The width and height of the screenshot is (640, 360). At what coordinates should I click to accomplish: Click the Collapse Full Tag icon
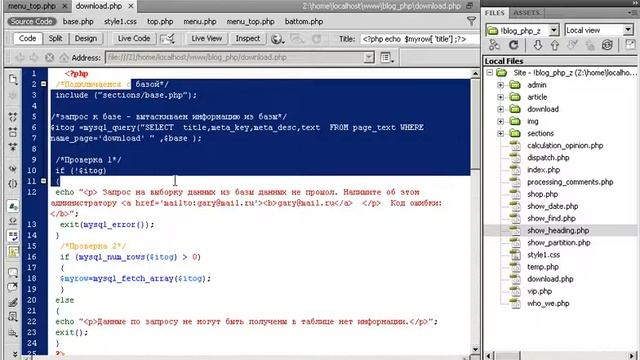13,117
